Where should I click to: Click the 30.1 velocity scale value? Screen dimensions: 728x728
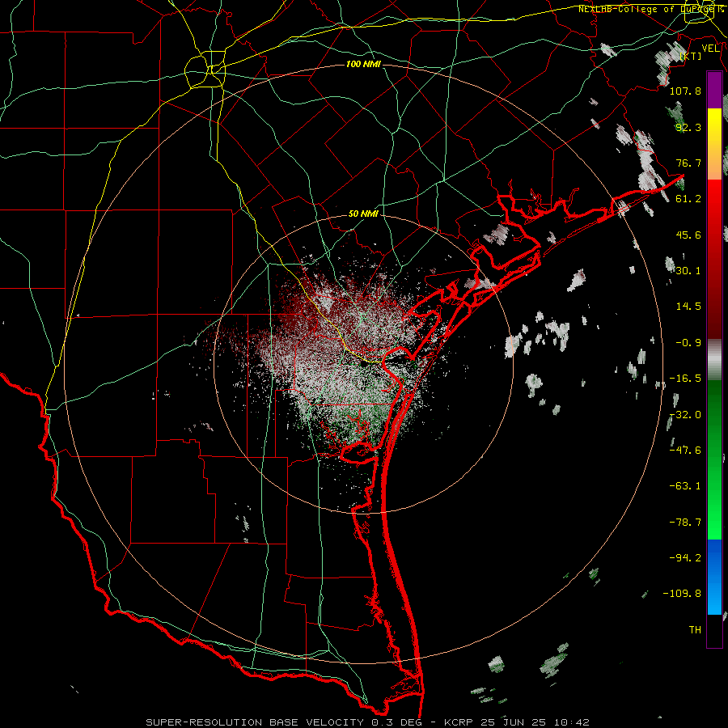point(688,271)
